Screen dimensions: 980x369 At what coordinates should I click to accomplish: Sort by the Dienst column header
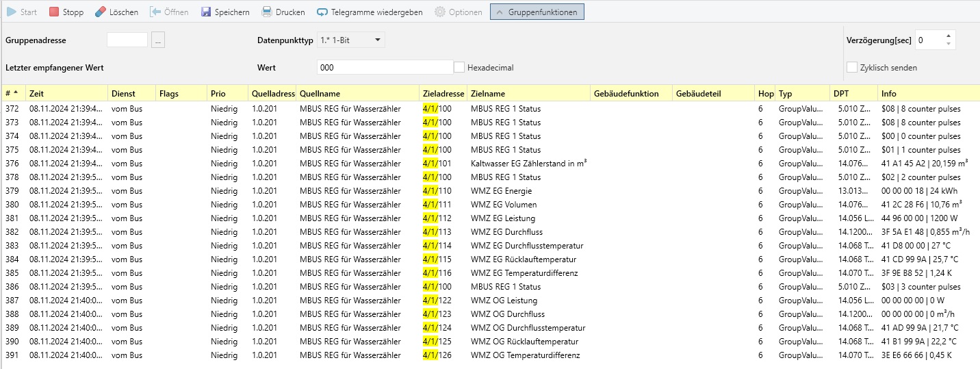pyautogui.click(x=131, y=94)
